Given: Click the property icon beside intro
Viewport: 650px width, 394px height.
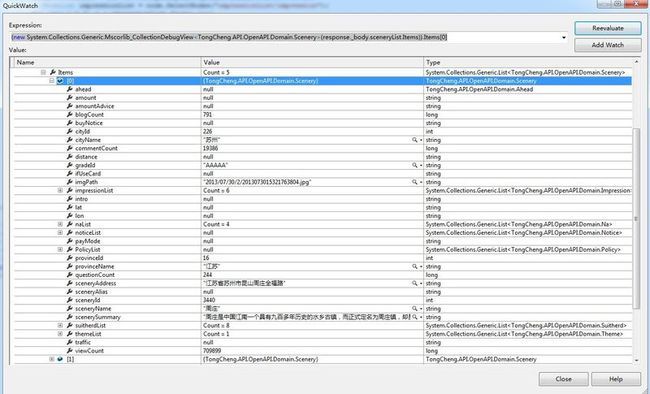Looking at the screenshot, I should [x=69, y=199].
